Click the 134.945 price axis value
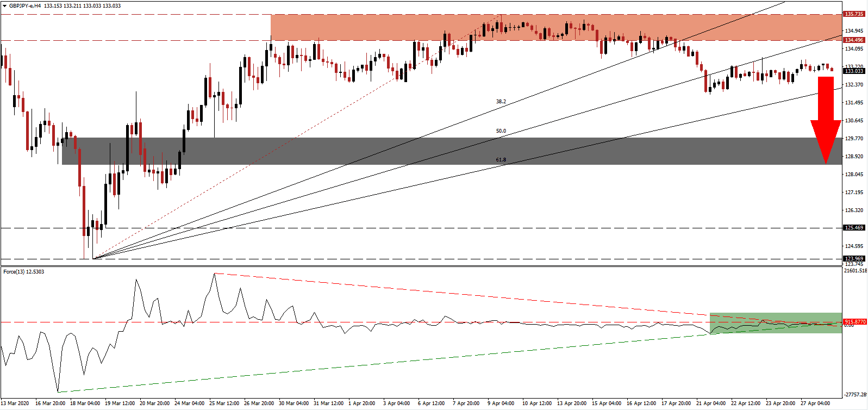The height and width of the screenshot is (410, 868). (x=854, y=30)
